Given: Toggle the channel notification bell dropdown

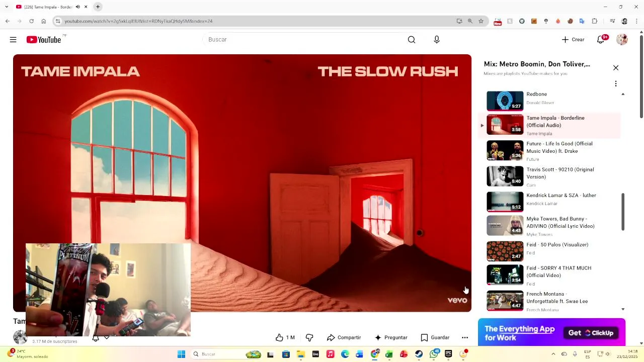Looking at the screenshot, I should [101, 338].
